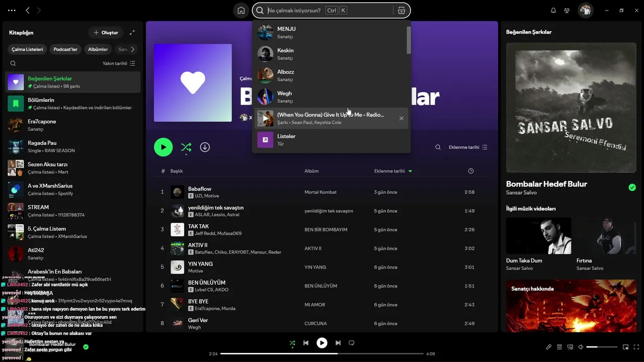Open Era7capone artist in library

click(x=73, y=125)
